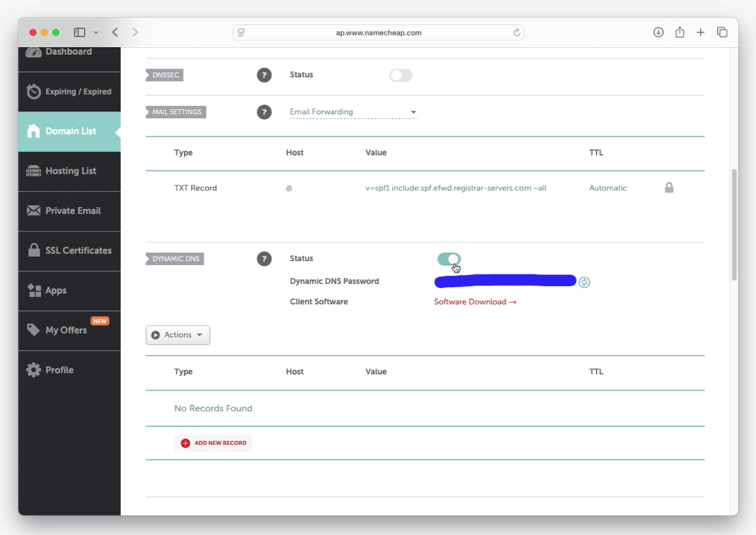
Task: Reload the page using address bar refresh icon
Action: [x=516, y=33]
